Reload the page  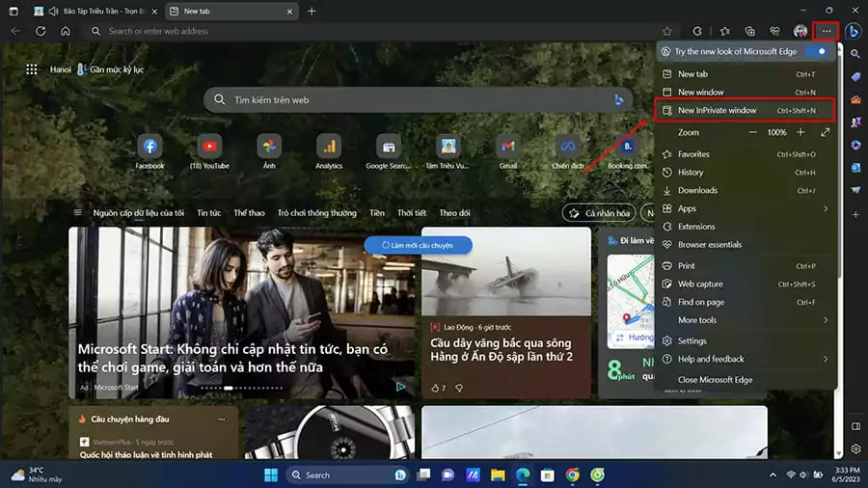41,31
